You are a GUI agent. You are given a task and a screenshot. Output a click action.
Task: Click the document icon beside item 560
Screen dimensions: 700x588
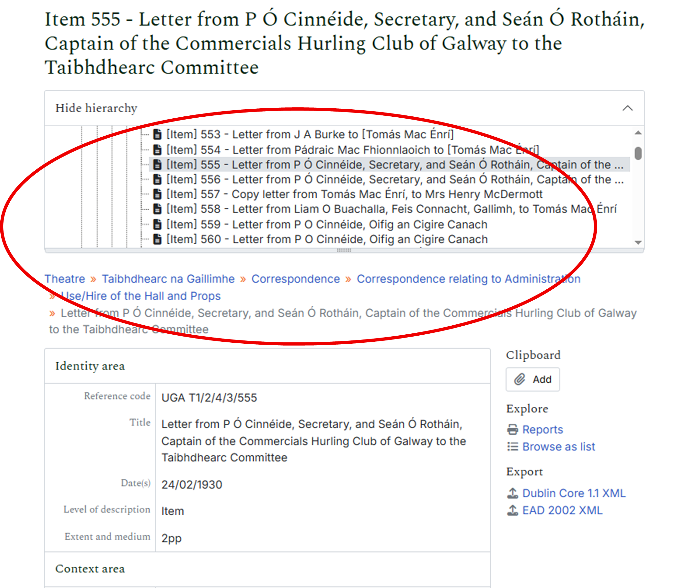pyautogui.click(x=157, y=239)
